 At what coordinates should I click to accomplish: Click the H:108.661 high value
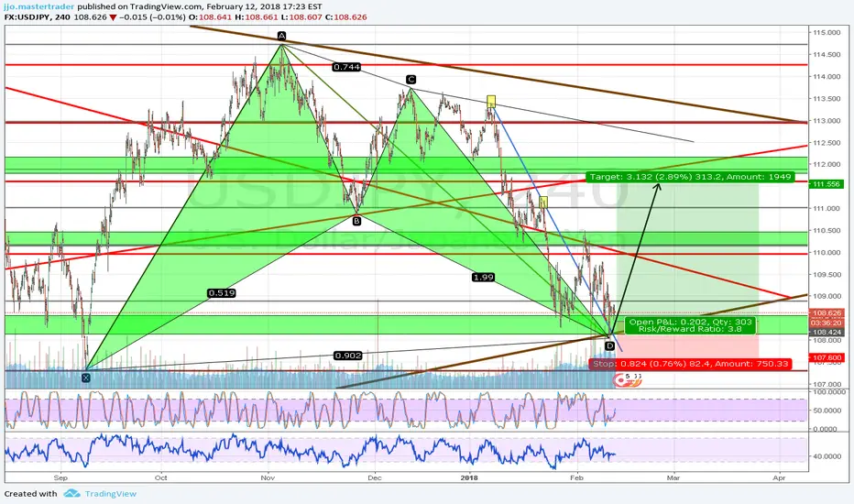(257, 16)
